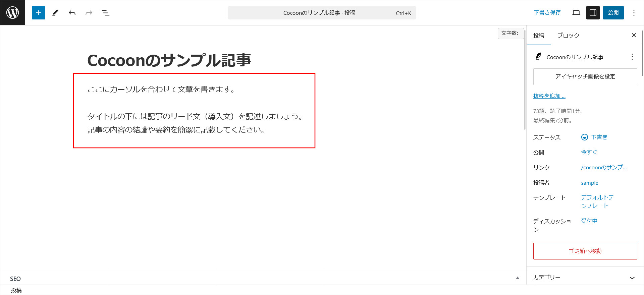Open the 公開 今すぐ date picker

589,152
